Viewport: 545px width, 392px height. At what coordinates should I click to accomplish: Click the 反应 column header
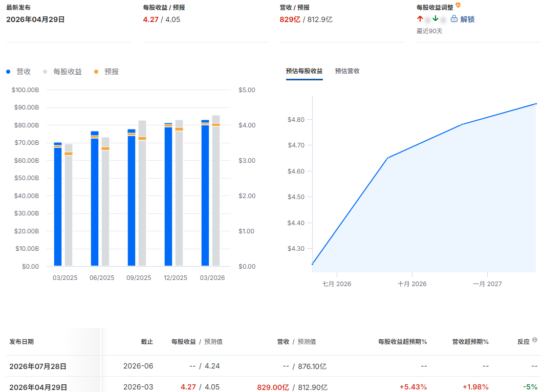click(523, 342)
